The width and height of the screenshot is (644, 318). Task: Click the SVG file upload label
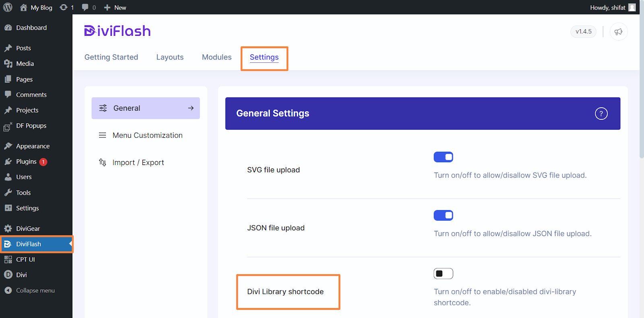point(273,169)
